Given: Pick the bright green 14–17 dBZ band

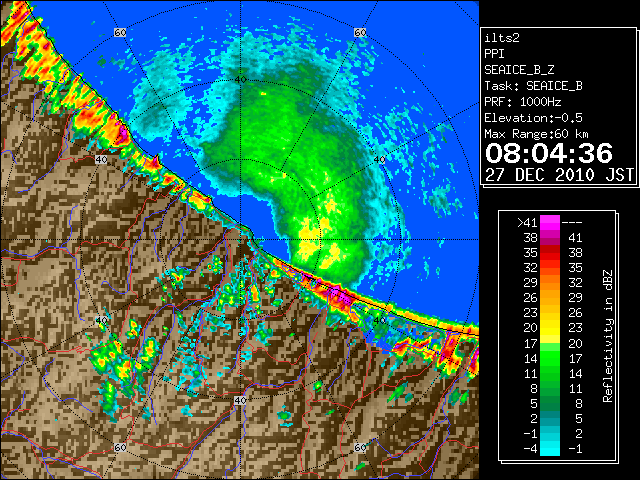Looking at the screenshot, I should point(550,358).
